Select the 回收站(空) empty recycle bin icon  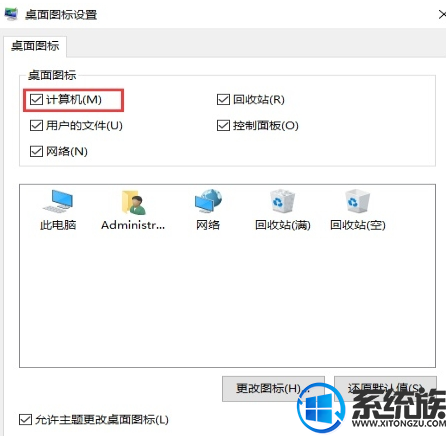click(357, 201)
